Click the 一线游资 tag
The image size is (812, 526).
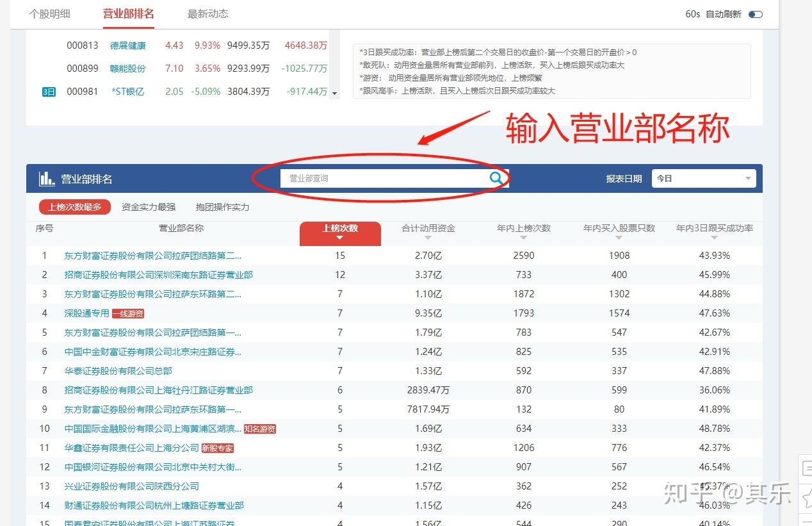click(x=128, y=313)
